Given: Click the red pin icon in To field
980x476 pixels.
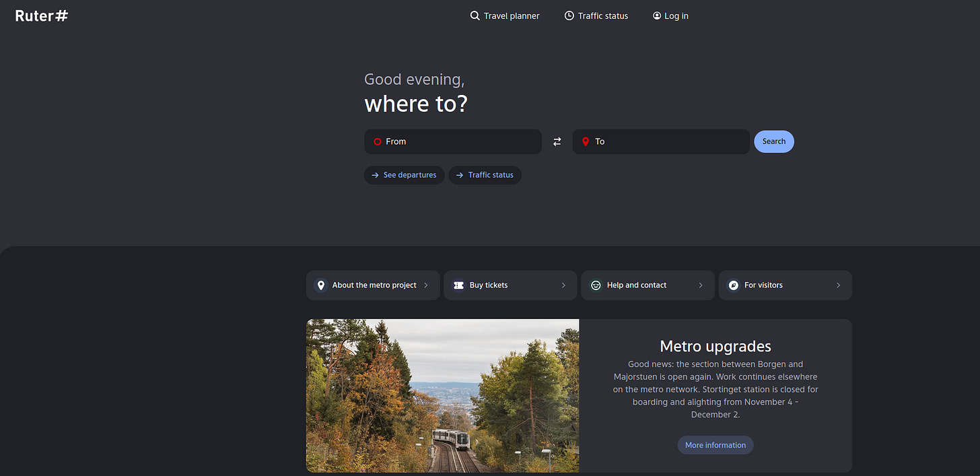Looking at the screenshot, I should click(586, 141).
